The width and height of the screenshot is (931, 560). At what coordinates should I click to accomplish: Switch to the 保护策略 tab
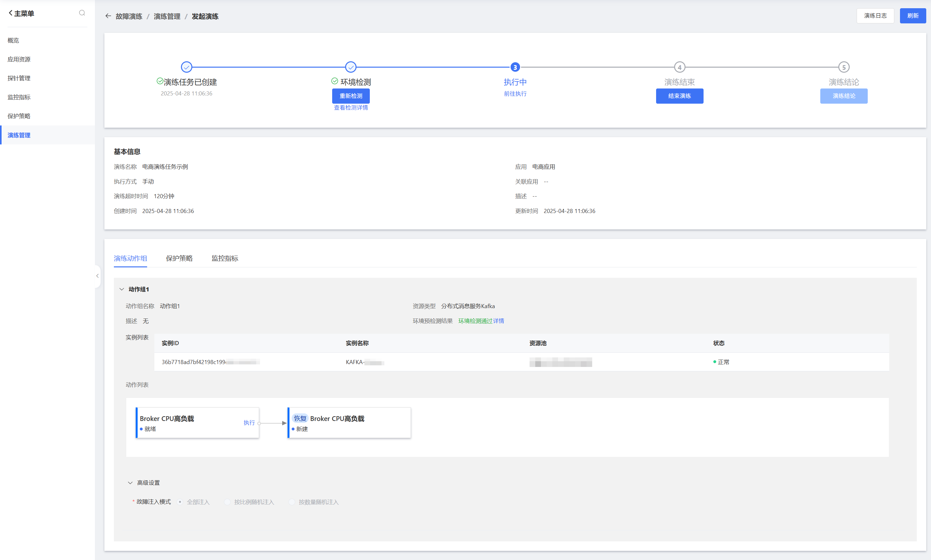click(x=179, y=259)
